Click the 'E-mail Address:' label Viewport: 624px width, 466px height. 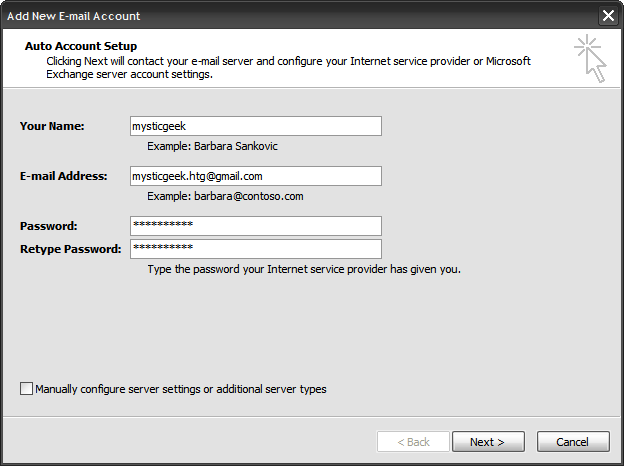tap(63, 176)
